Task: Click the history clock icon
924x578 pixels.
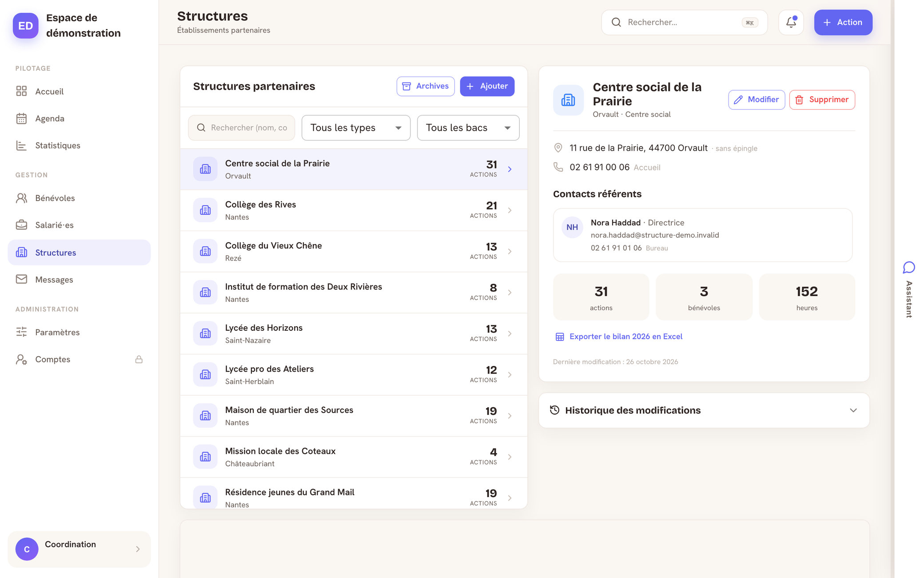Action: [554, 410]
